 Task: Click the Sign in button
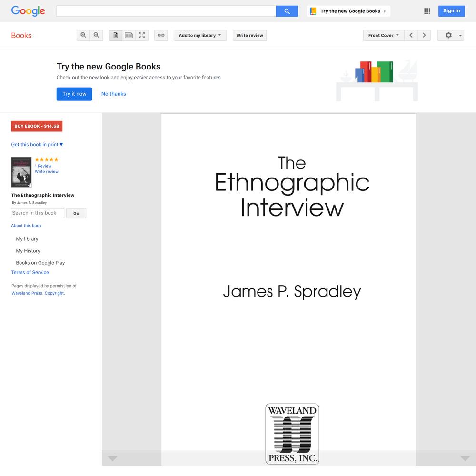pyautogui.click(x=451, y=11)
